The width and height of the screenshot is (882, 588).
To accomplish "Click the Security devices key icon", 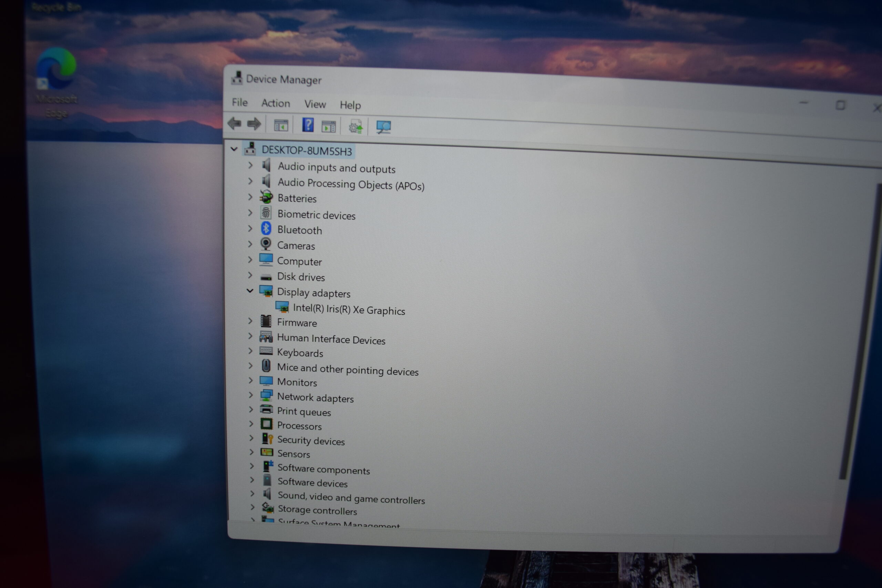I will click(267, 439).
